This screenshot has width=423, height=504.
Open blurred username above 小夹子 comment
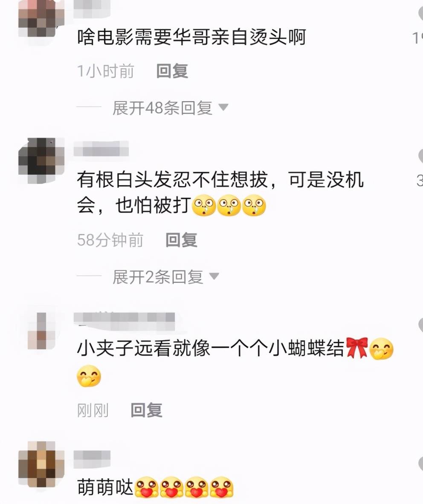pyautogui.click(x=125, y=321)
